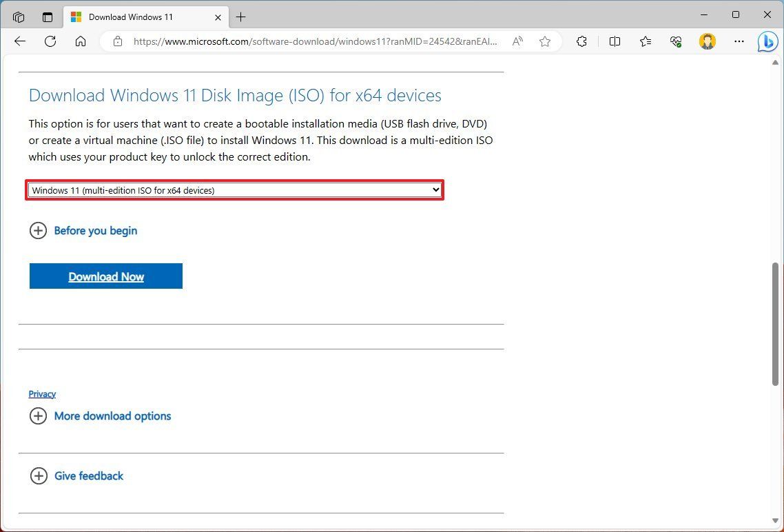Click the browser profile avatar
Viewport: 784px width, 532px height.
(708, 41)
